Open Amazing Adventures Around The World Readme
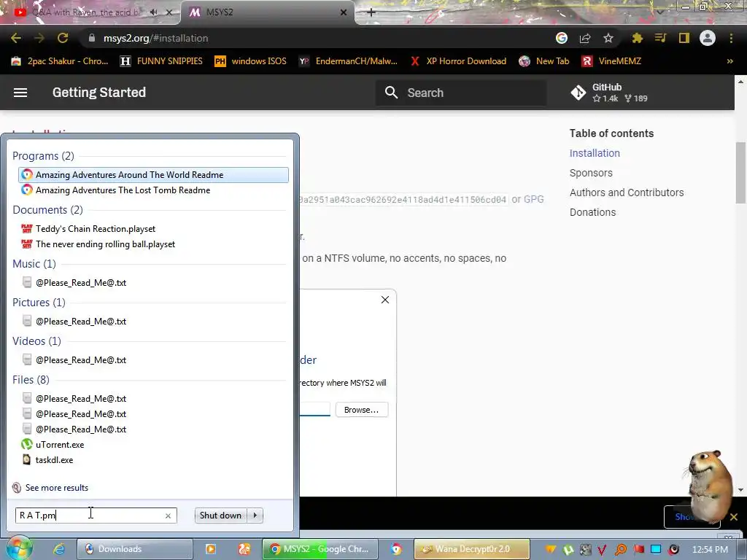Screen dimensions: 747x560 (x=153, y=175)
